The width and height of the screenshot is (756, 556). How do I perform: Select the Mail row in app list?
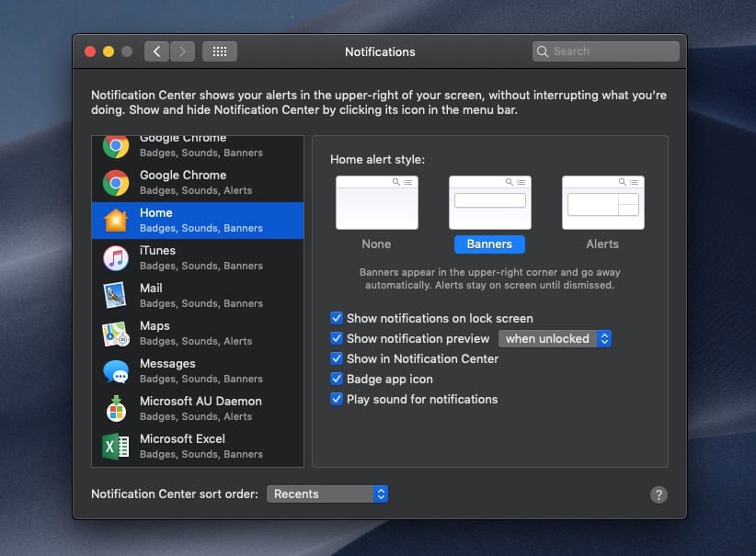pos(198,295)
